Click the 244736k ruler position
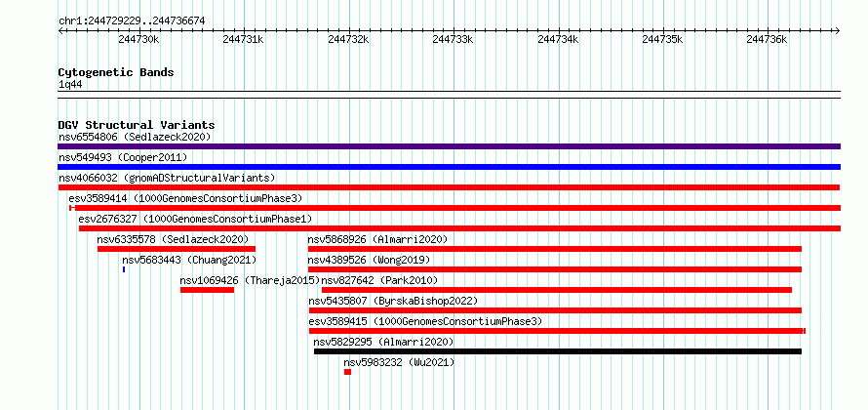Screen dimensions: 868x410 tap(768, 39)
